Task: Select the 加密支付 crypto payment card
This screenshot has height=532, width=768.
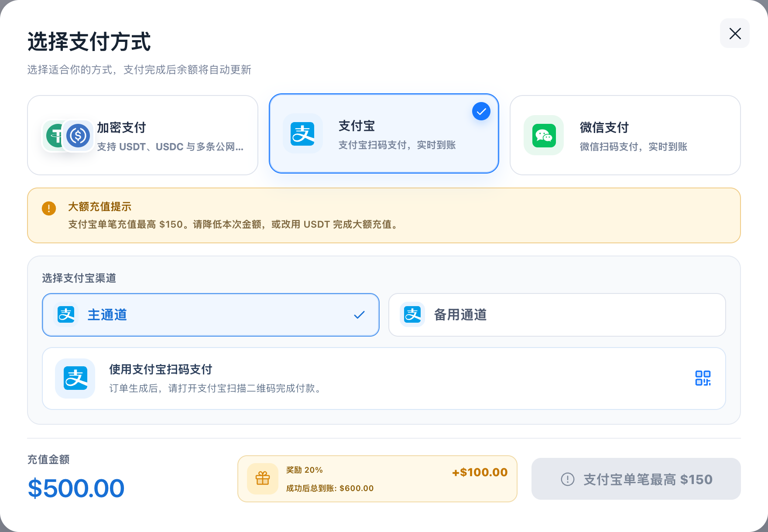Action: (143, 135)
